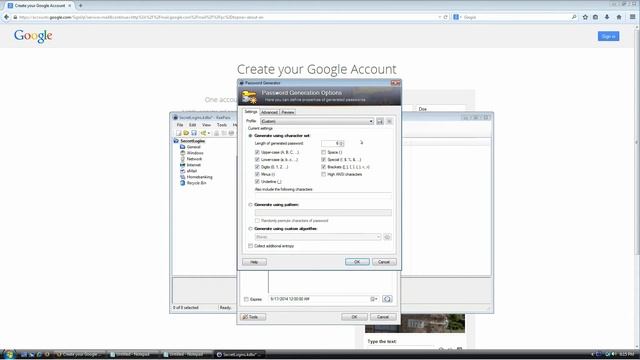
Task: Open KeePass File menu
Action: point(180,125)
